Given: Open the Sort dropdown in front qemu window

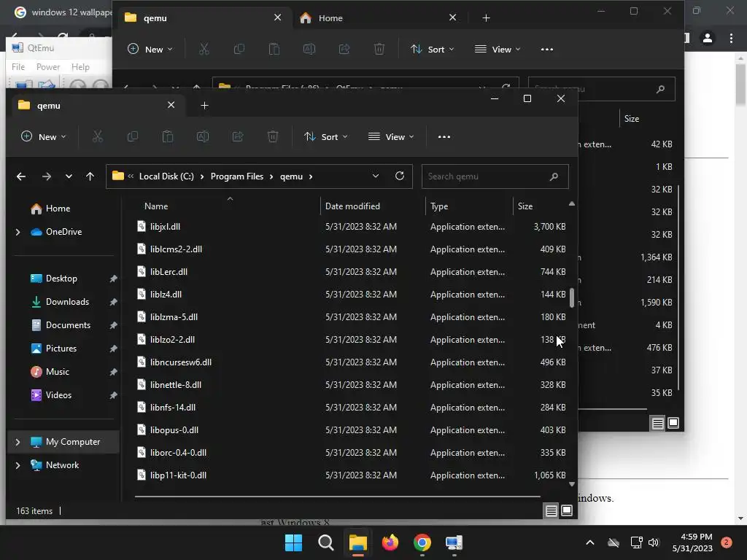Looking at the screenshot, I should (326, 136).
